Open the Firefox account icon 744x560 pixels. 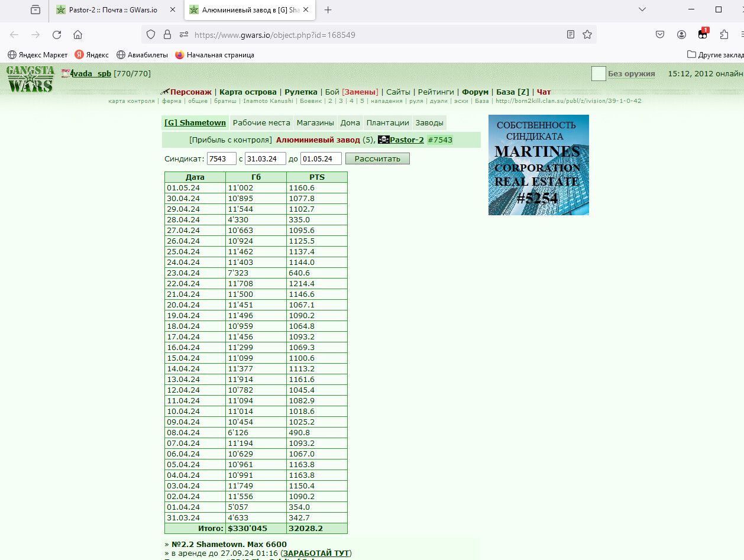click(x=682, y=35)
